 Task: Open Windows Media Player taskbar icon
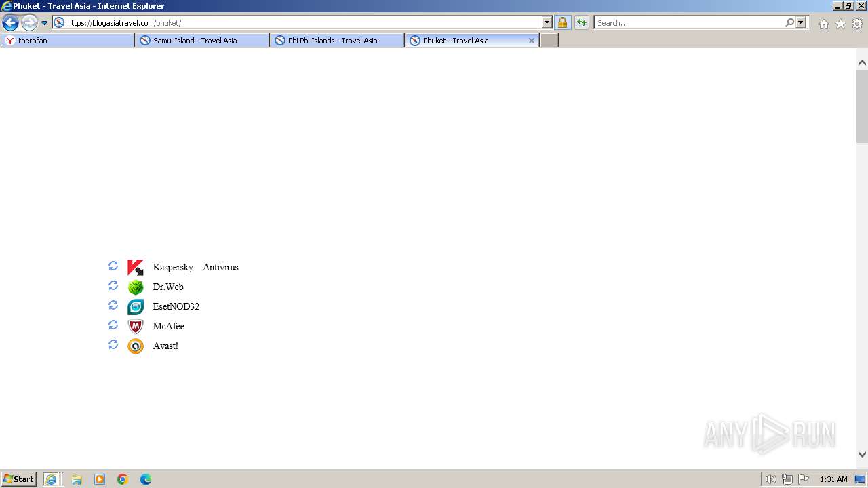[x=100, y=479]
